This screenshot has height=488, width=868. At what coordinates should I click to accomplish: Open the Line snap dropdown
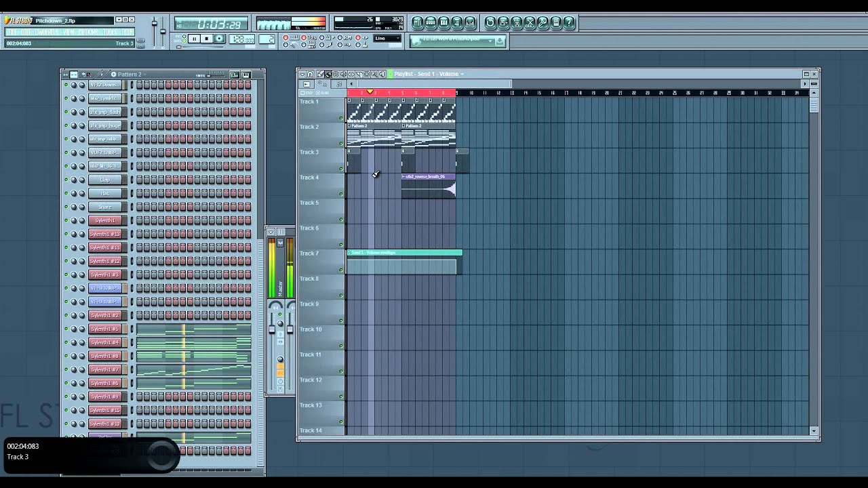(x=387, y=38)
